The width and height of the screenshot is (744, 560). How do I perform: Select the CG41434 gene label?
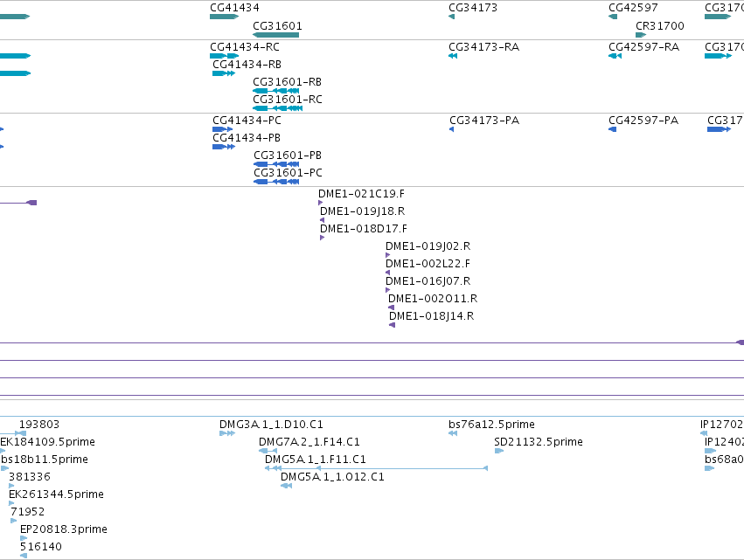(234, 8)
